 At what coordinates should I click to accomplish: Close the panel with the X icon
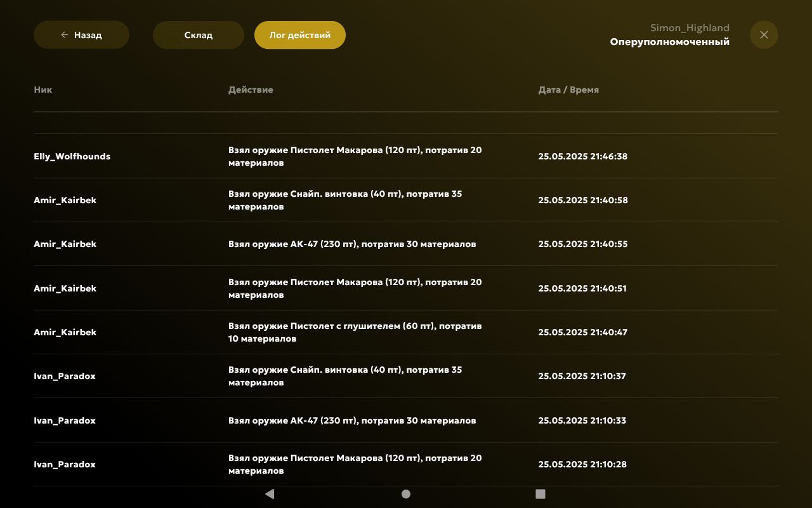pos(764,35)
